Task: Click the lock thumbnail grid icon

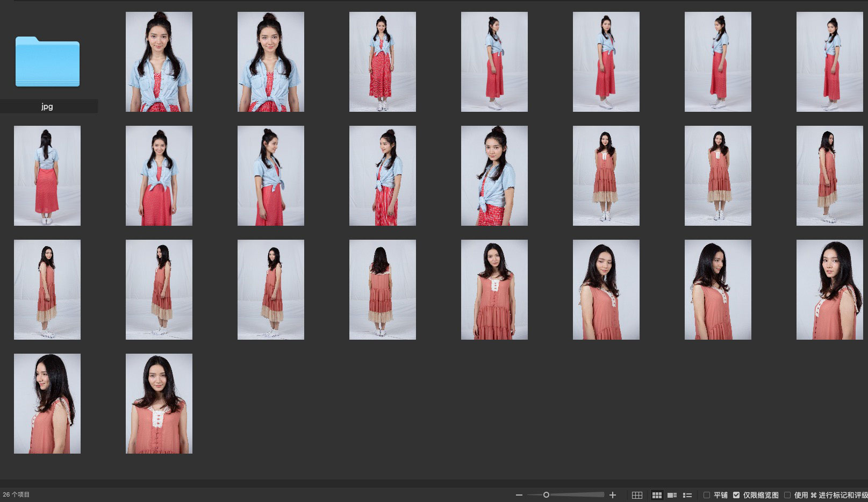Action: [637, 495]
